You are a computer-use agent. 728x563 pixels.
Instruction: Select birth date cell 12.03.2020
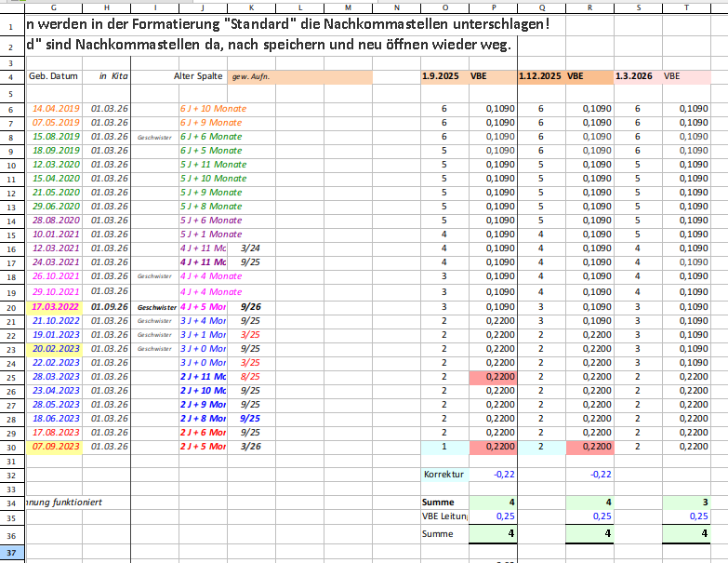click(56, 165)
